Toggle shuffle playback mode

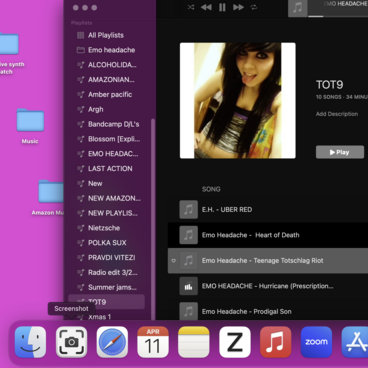pos(191,7)
